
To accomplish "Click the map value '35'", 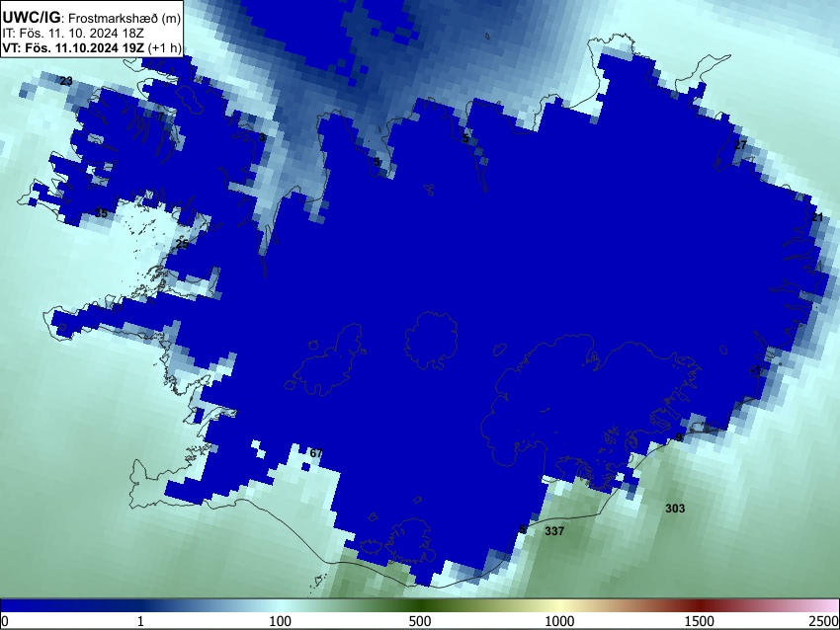I will click(101, 213).
